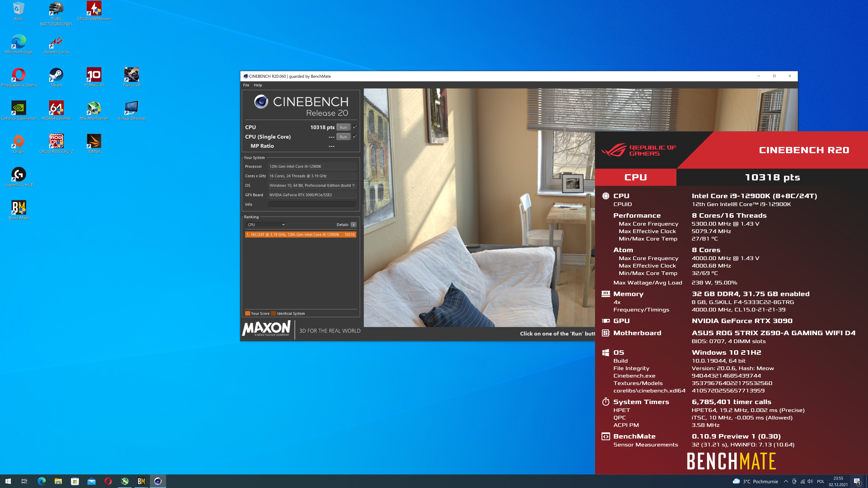Select the 12900K ranking result row
The image size is (868, 488).
[x=301, y=234]
